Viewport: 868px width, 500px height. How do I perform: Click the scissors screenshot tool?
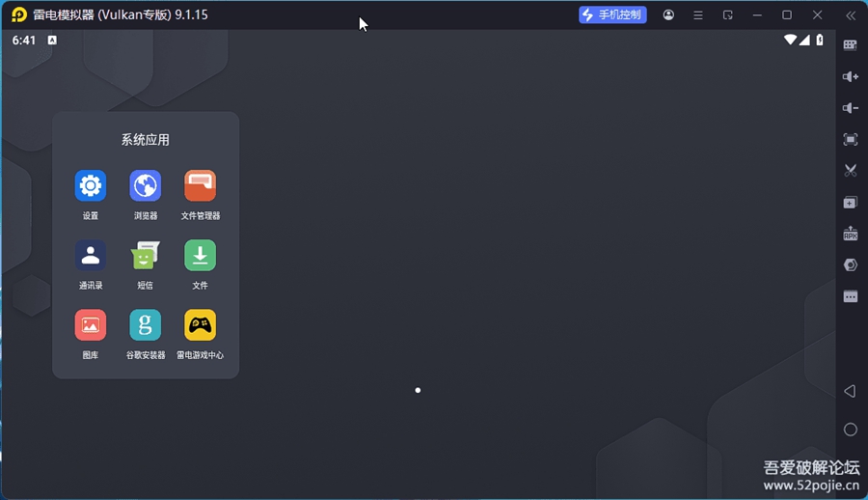tap(851, 171)
